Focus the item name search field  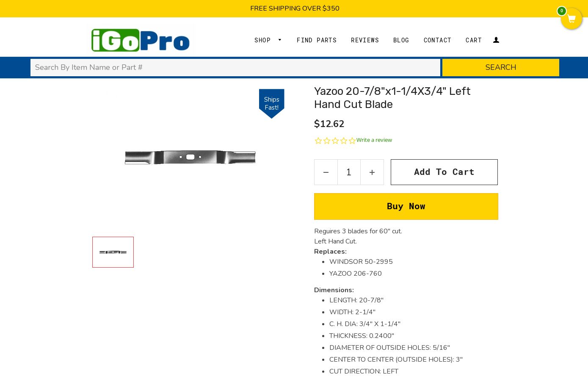(235, 68)
